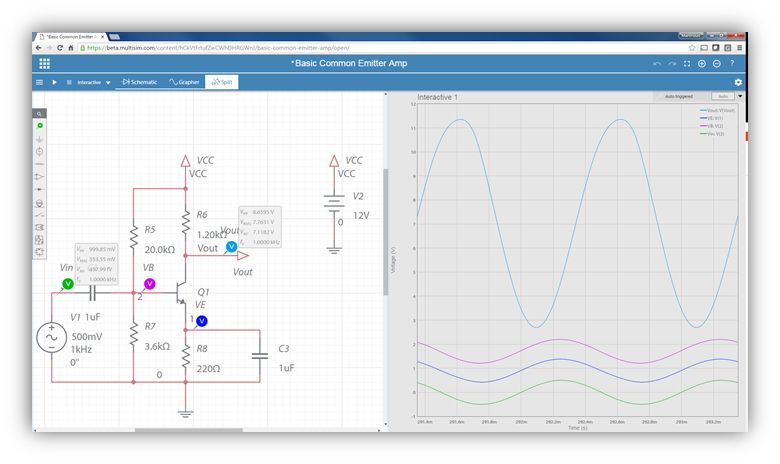The width and height of the screenshot is (780, 464).
Task: Open the Chrome browser menu
Action: tap(740, 48)
